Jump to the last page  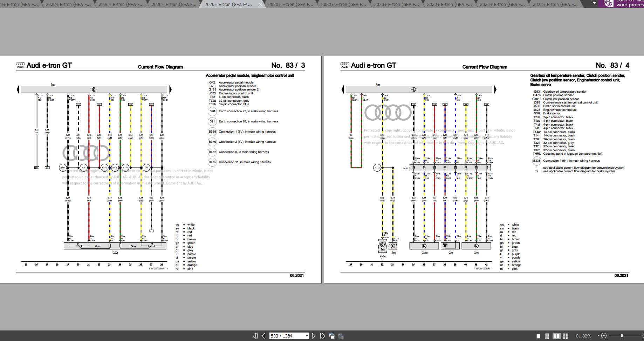tap(322, 336)
